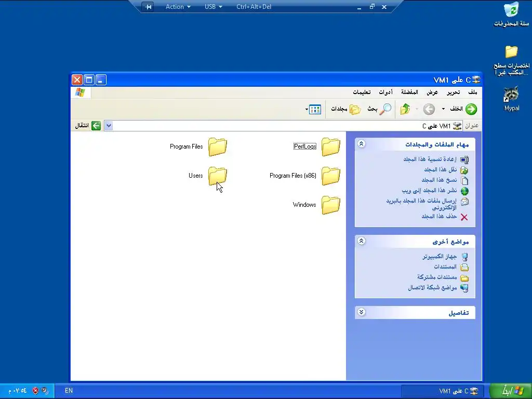Open the Back button history dropdown arrow
Screen dimensions: 532x399
tap(443, 109)
